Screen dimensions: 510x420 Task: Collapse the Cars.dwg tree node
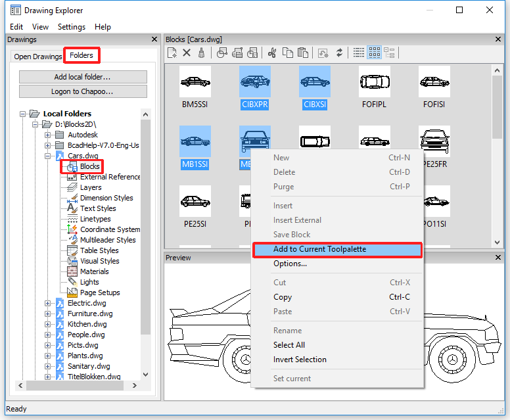point(48,156)
